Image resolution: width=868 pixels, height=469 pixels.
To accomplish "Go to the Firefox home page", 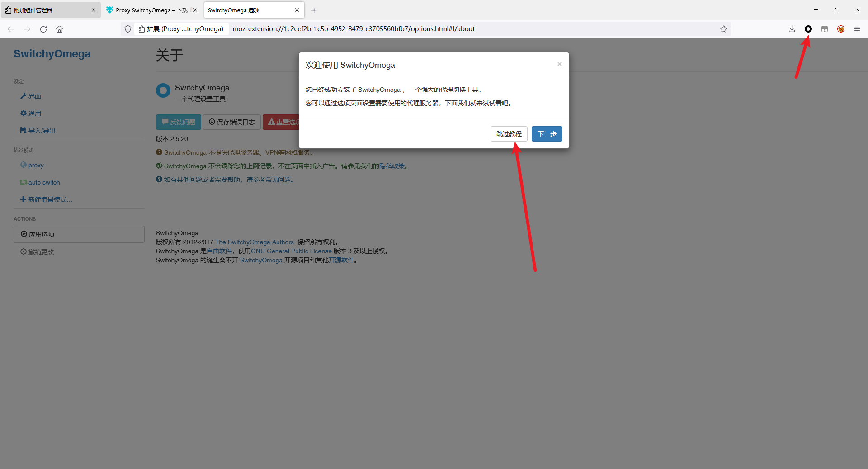I will coord(60,29).
